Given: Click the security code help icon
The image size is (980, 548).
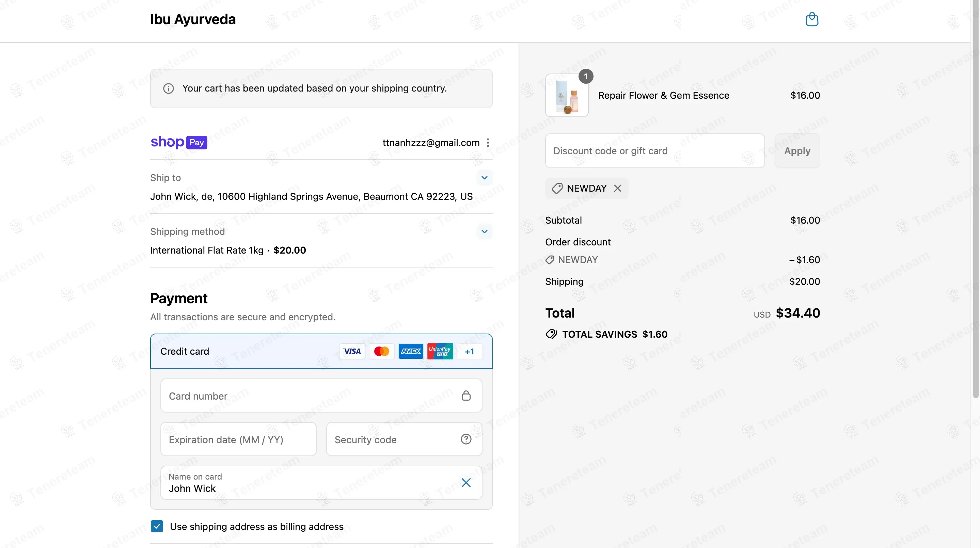Looking at the screenshot, I should [x=465, y=439].
